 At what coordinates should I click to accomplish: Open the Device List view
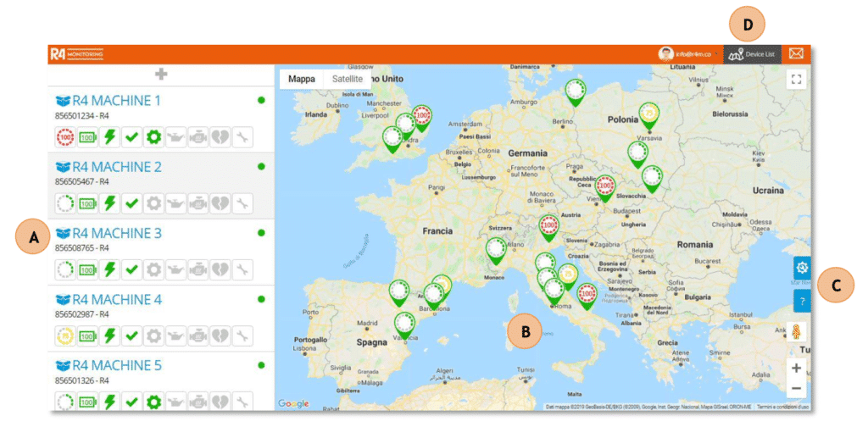pos(753,54)
